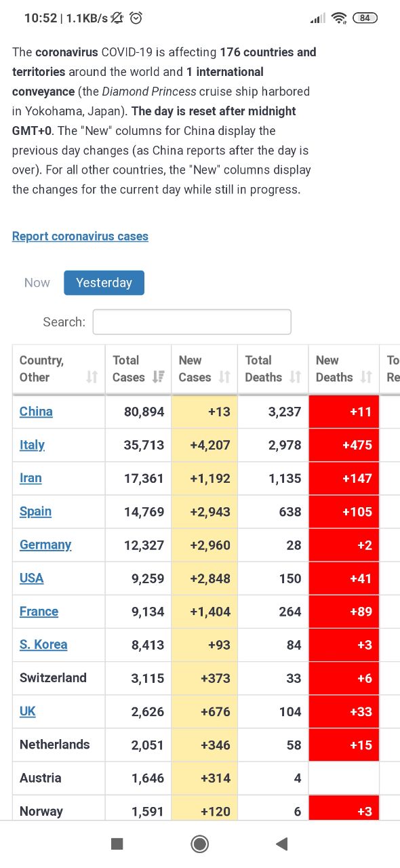The width and height of the screenshot is (400, 868).
Task: Tap the Android home circle icon
Action: pos(200,844)
